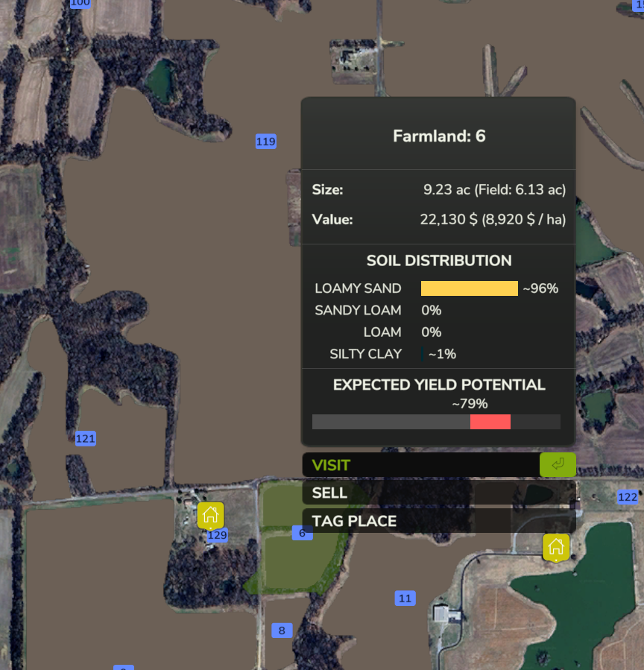Click farmland marker 129

[217, 535]
